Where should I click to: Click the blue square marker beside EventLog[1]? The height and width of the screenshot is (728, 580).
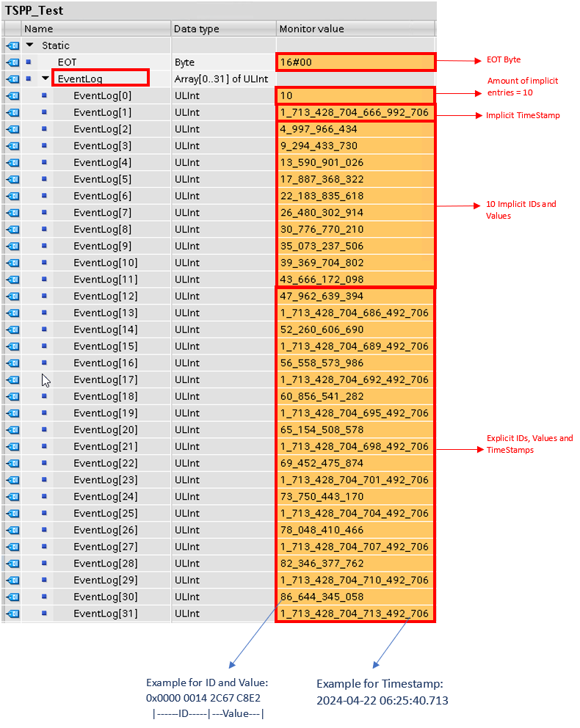44,112
